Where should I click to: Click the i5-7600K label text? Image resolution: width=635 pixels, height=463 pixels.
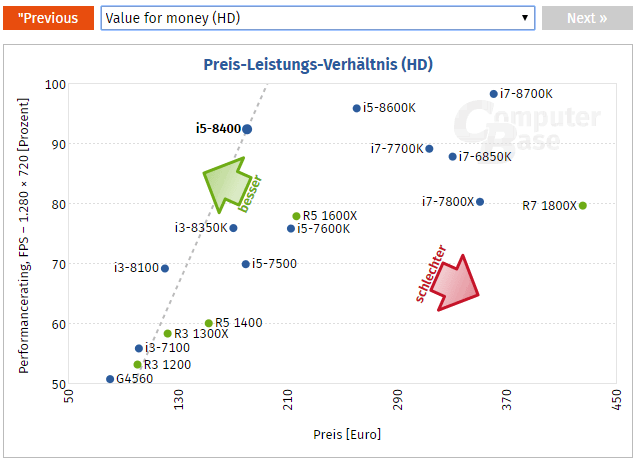[324, 229]
